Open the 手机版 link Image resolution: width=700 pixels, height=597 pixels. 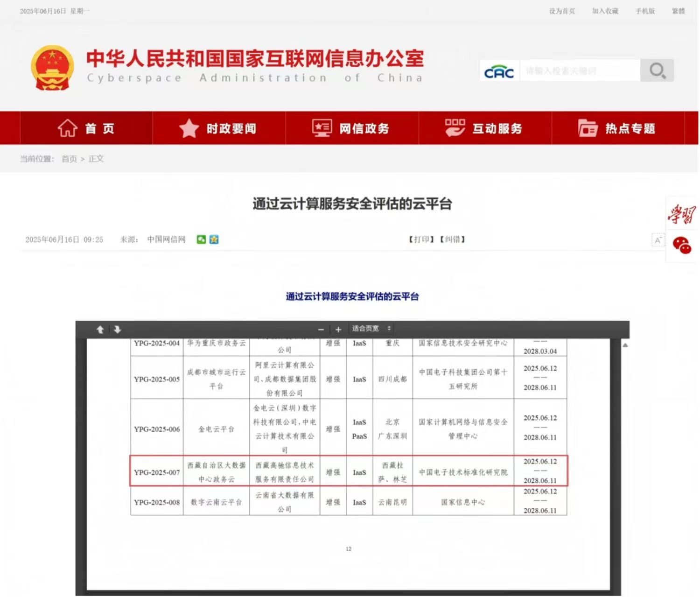(645, 11)
